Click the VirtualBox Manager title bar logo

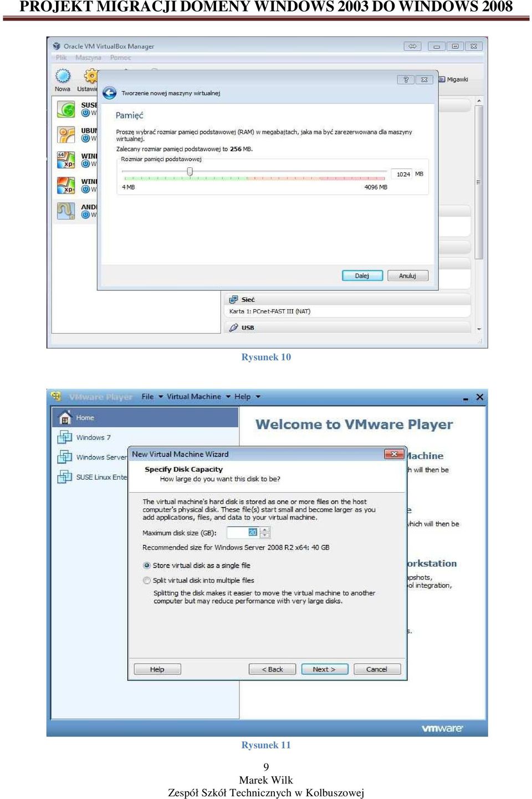pos(57,46)
